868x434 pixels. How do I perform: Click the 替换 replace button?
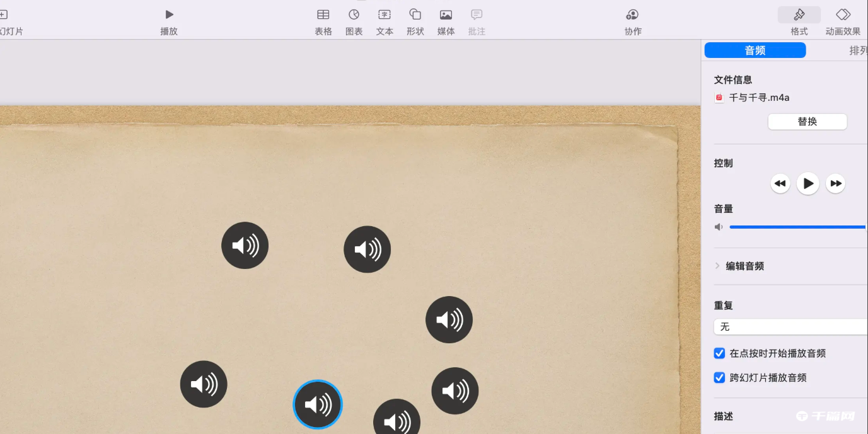807,122
